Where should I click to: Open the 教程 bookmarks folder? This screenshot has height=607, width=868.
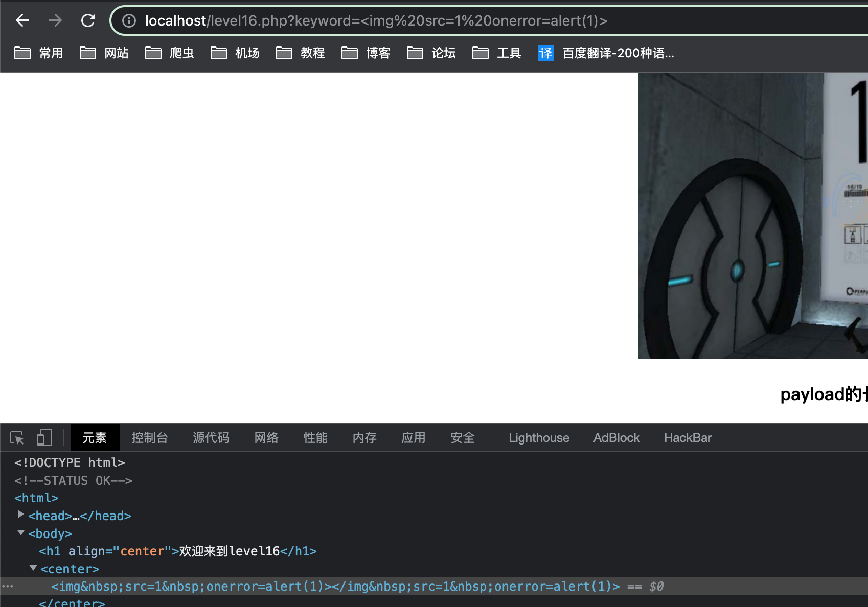(x=301, y=53)
